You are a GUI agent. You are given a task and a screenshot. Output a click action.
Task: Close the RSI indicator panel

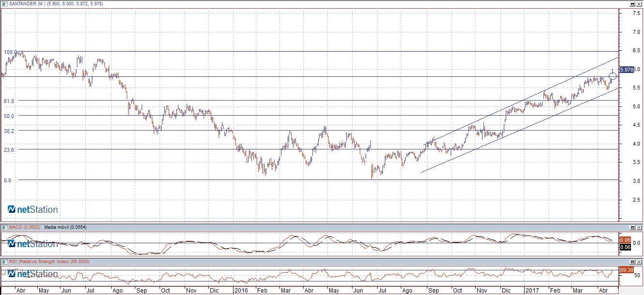pyautogui.click(x=639, y=262)
